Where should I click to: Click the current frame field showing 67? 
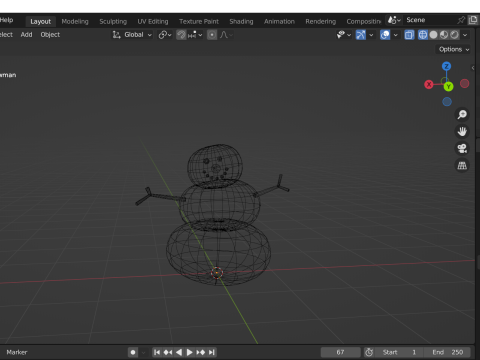340,352
